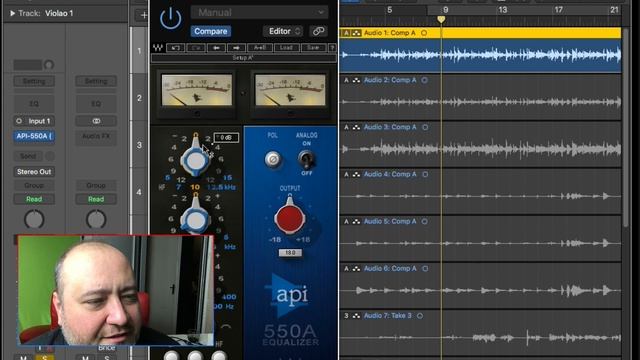Open take folder menu A on Audio 4

coord(346,174)
